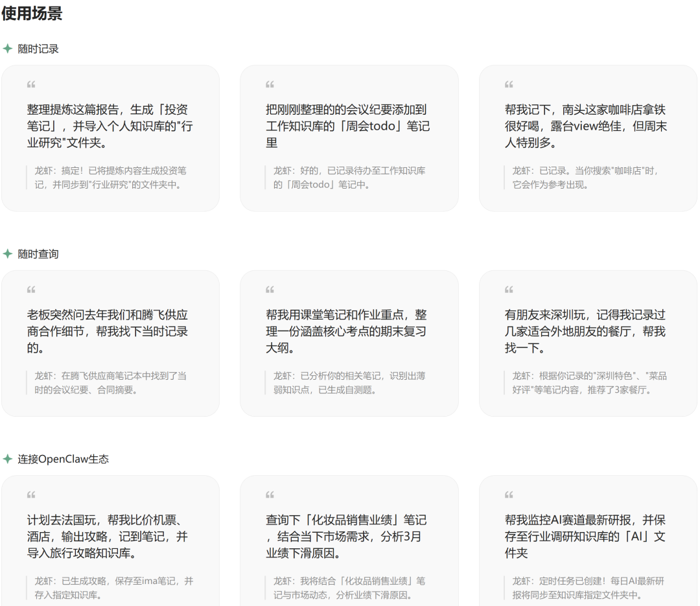Click the quote icon on the 咖啡店拿铁 card
700x606 pixels.
[x=509, y=84]
